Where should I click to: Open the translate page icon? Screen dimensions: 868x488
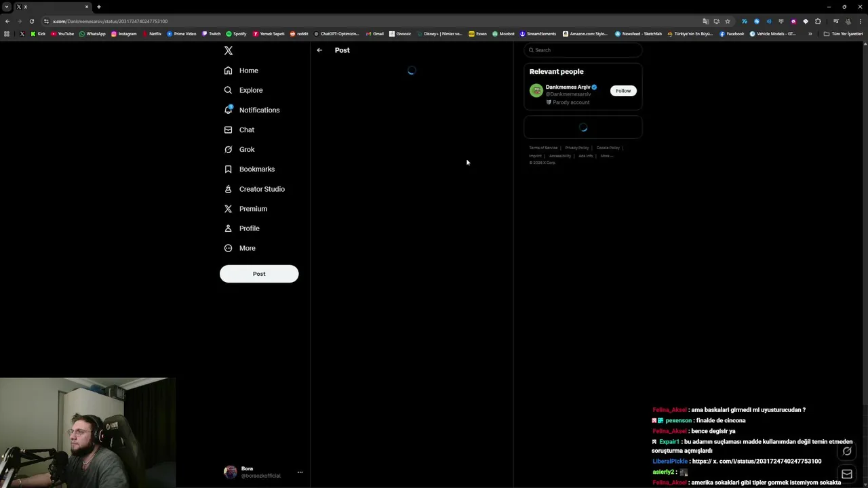[705, 21]
